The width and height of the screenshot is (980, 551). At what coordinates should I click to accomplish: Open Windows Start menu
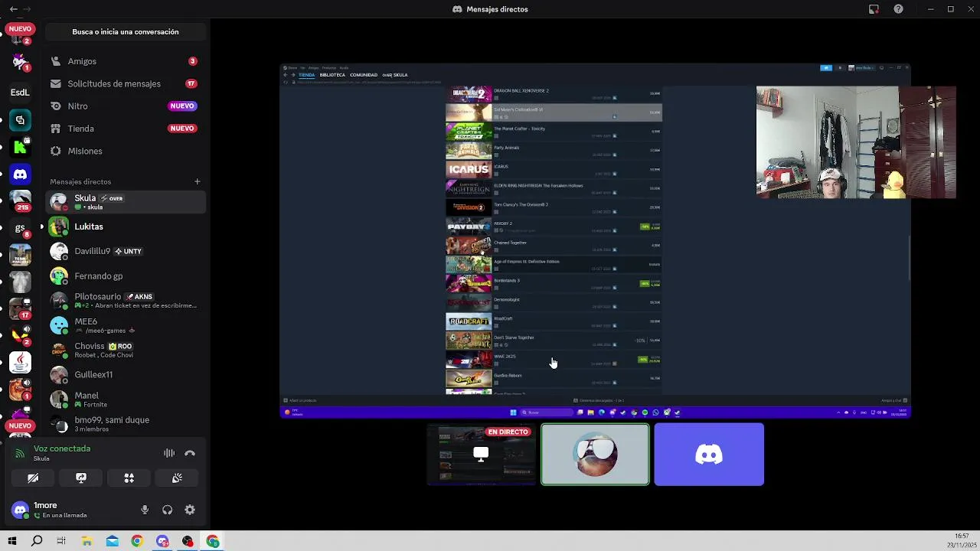[x=11, y=541]
